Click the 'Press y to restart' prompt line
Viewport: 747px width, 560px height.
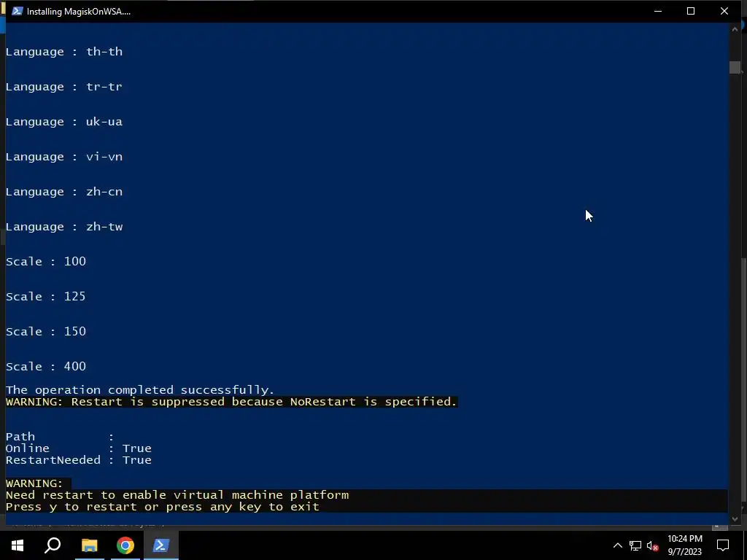163,507
